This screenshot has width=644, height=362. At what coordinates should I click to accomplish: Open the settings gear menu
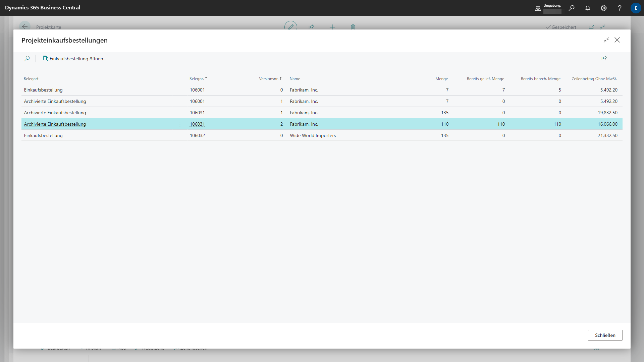[604, 8]
